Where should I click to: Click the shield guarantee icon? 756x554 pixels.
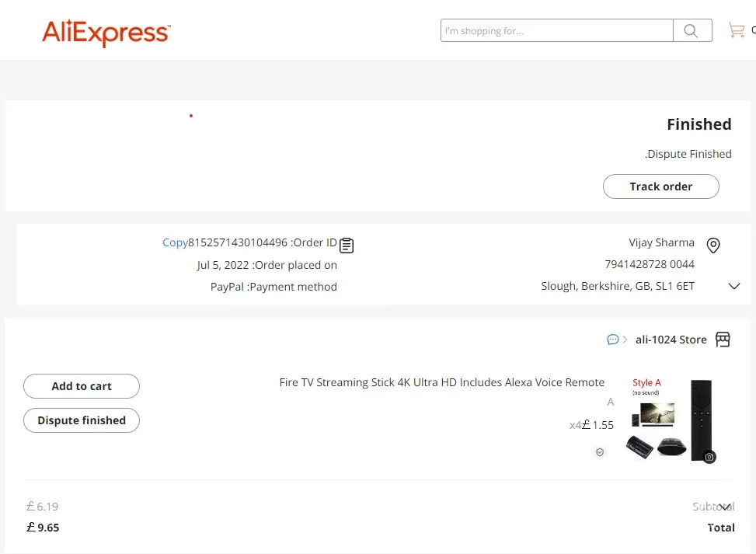[x=600, y=451]
